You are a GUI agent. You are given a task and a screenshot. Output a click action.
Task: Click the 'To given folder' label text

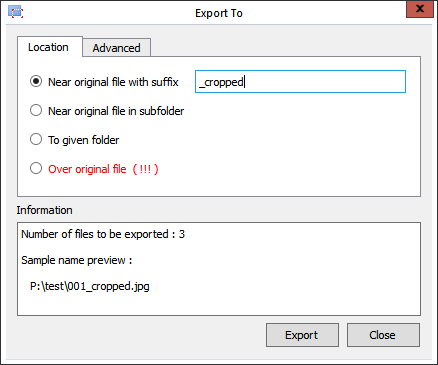click(x=84, y=140)
